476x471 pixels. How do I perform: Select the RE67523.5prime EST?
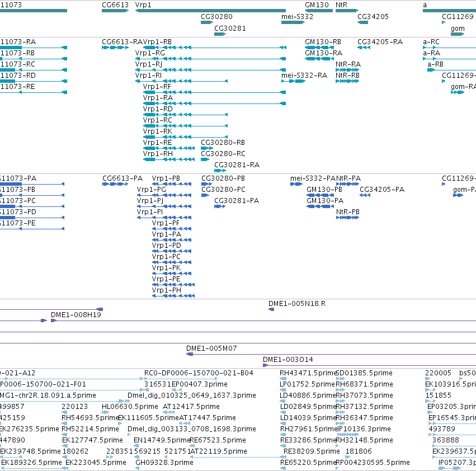click(192, 446)
